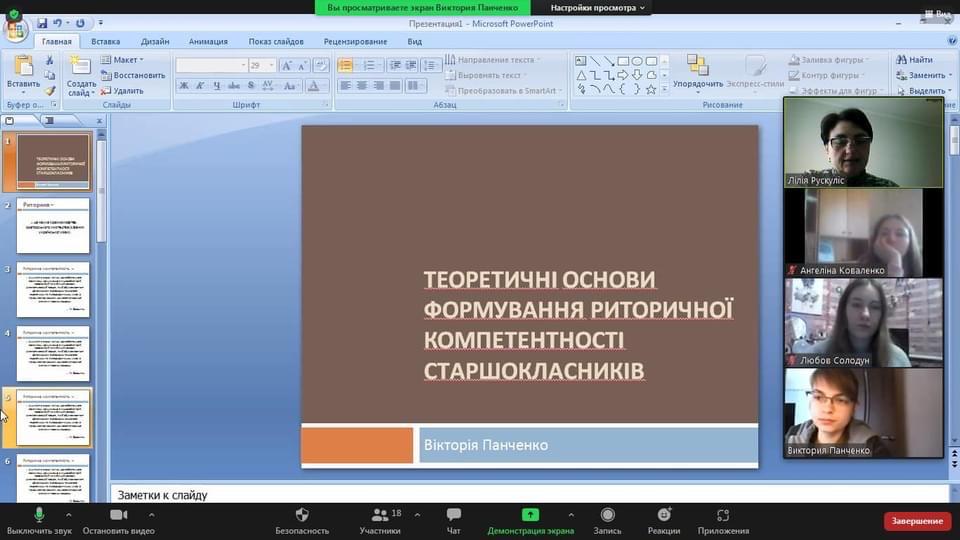Click the red Завершение end button
The width and height of the screenshot is (960, 540).
917,521
